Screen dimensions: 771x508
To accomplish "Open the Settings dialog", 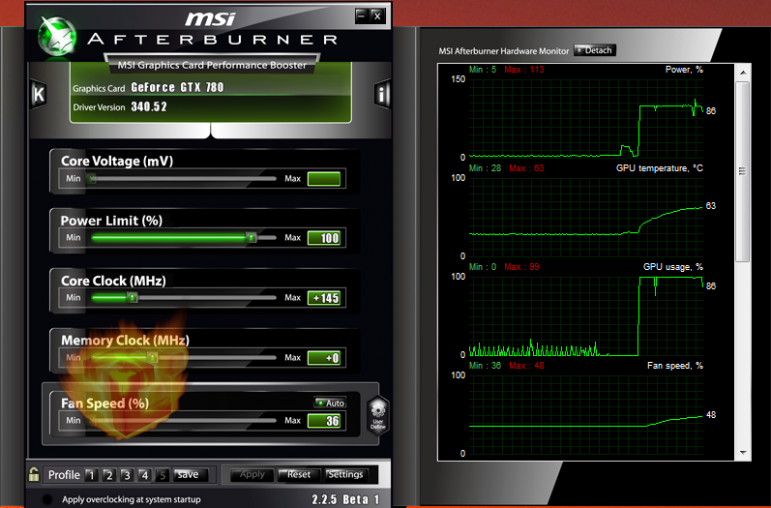I will click(345, 475).
